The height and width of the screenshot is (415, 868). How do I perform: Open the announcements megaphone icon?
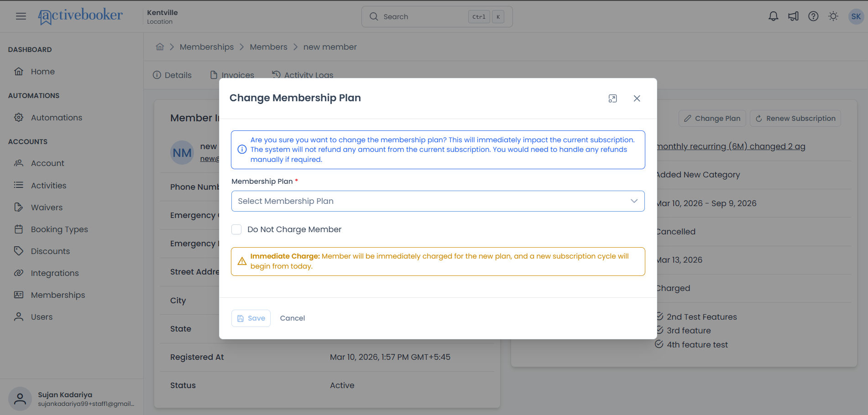(793, 16)
